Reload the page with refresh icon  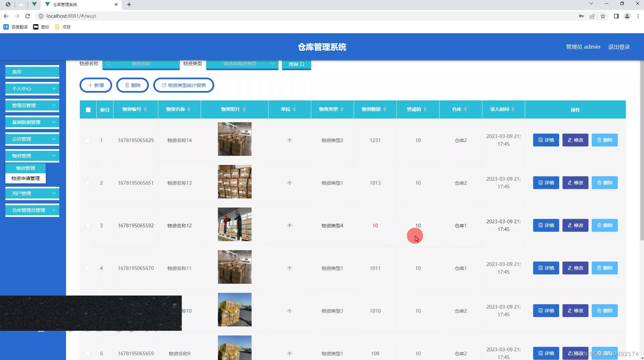(28, 16)
